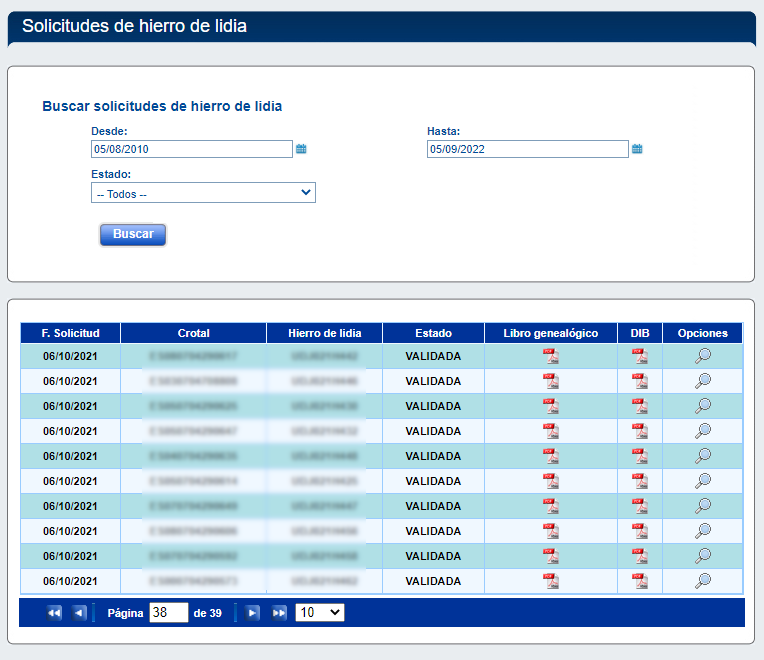View details magnifier in first row
Image resolution: width=764 pixels, height=660 pixels.
[703, 356]
